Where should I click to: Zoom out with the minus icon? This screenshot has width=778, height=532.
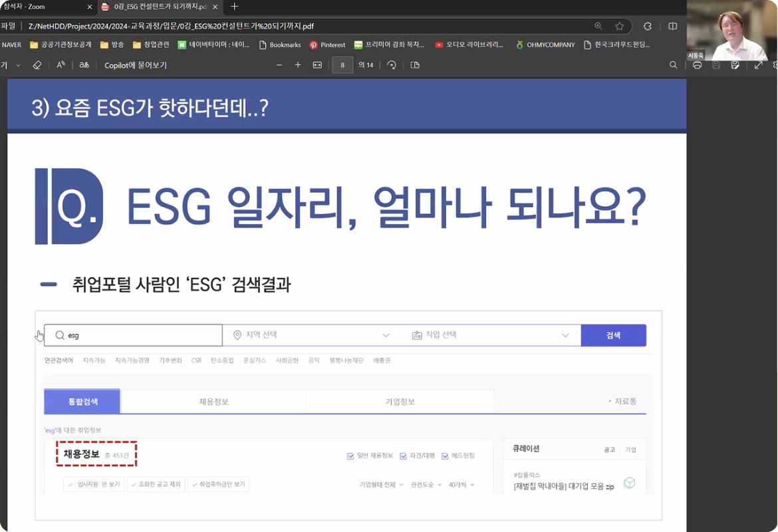[279, 65]
